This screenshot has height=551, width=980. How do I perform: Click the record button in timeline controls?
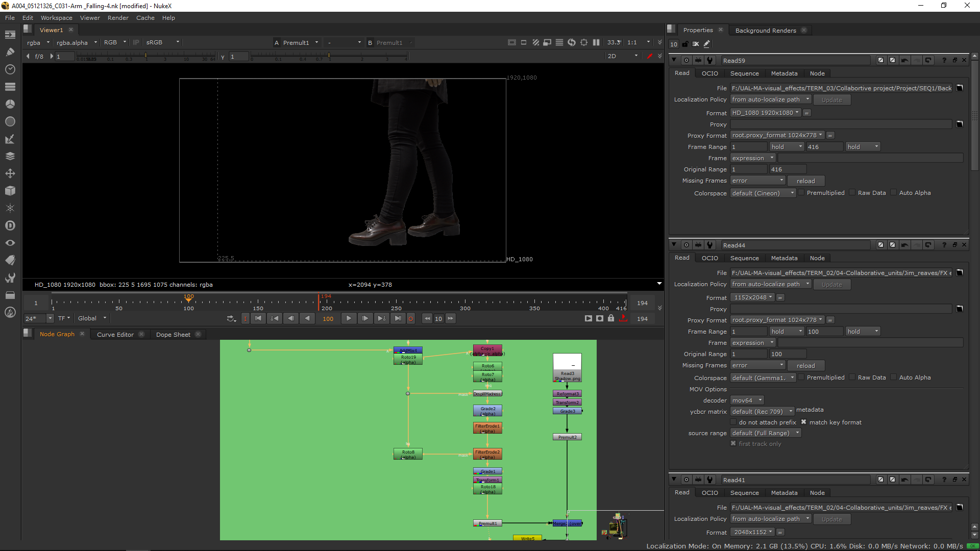point(410,318)
